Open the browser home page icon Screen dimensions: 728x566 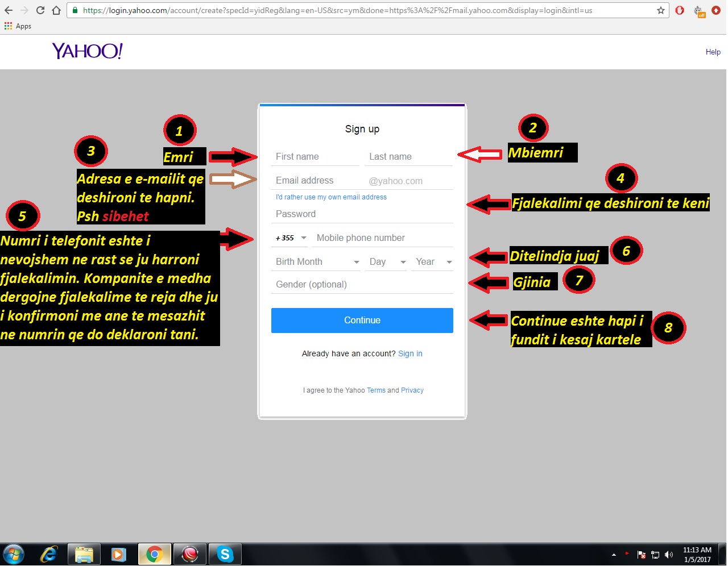(x=56, y=10)
